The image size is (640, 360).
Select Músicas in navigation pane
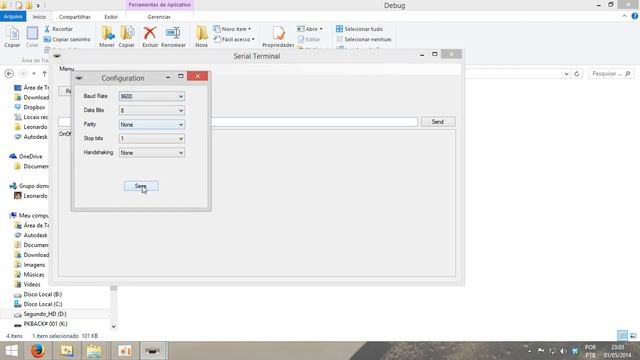tap(29, 275)
